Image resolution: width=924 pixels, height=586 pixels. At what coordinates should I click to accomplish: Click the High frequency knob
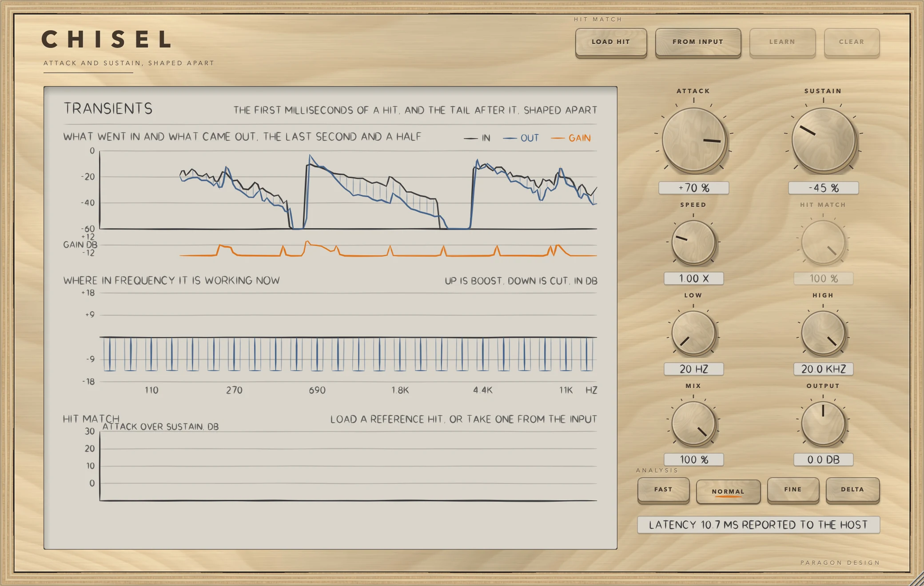(823, 333)
